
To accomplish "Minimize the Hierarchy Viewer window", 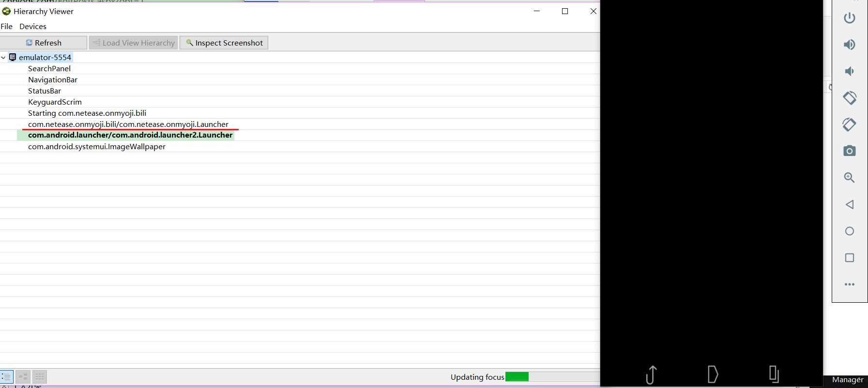I will pyautogui.click(x=536, y=11).
